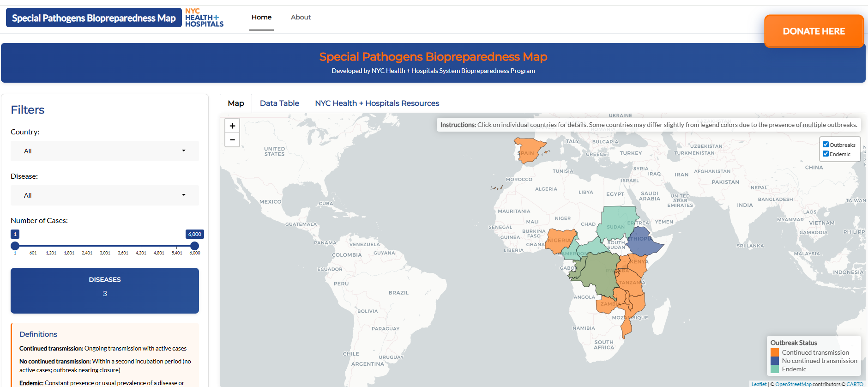
Task: Open NYC Health + Hospitals Resources tab
Action: pyautogui.click(x=377, y=103)
